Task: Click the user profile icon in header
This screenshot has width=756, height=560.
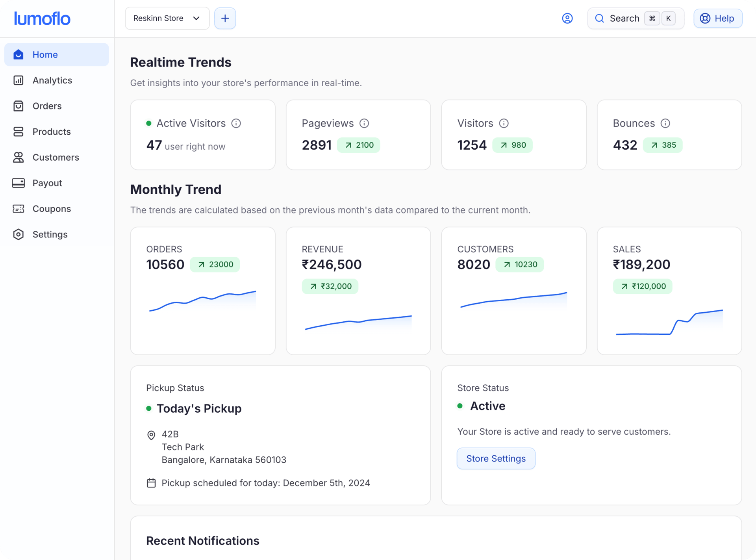Action: coord(567,18)
